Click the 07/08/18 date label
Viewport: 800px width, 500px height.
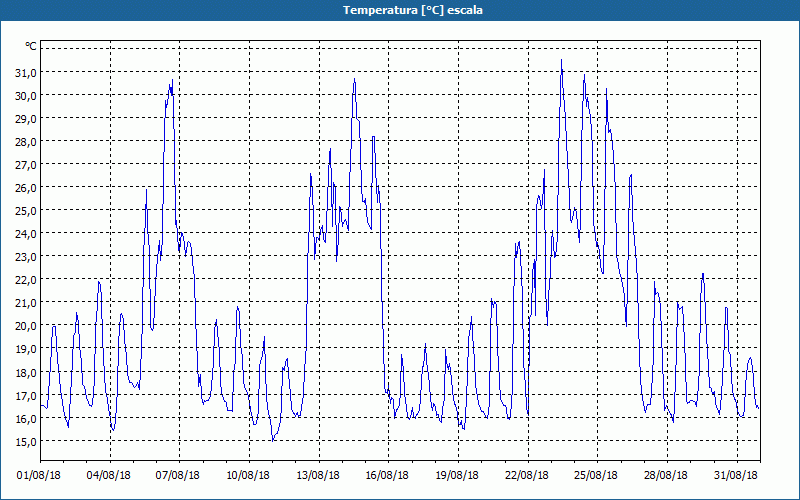click(178, 475)
